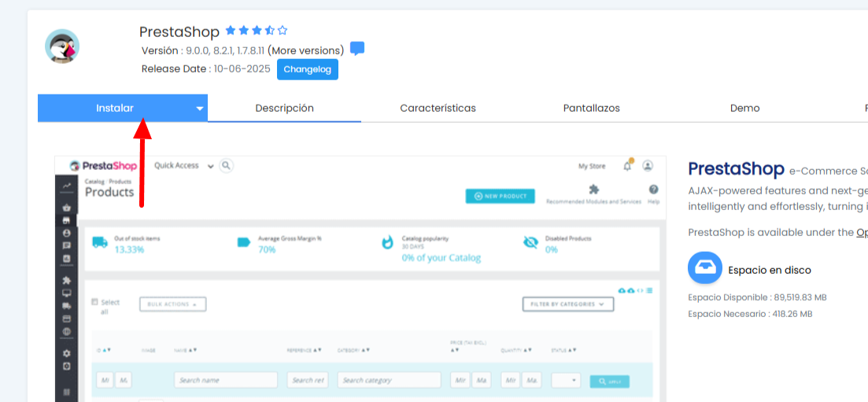Click the Search category field in the preview
This screenshot has height=402, width=868.
pyautogui.click(x=390, y=381)
